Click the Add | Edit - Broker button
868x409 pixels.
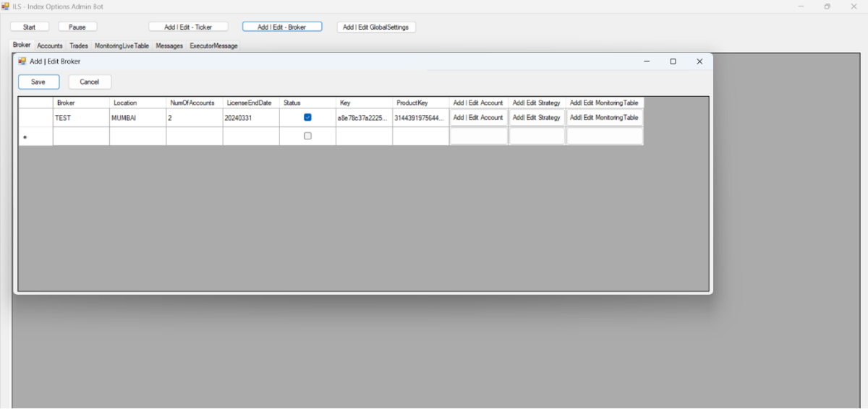click(282, 27)
